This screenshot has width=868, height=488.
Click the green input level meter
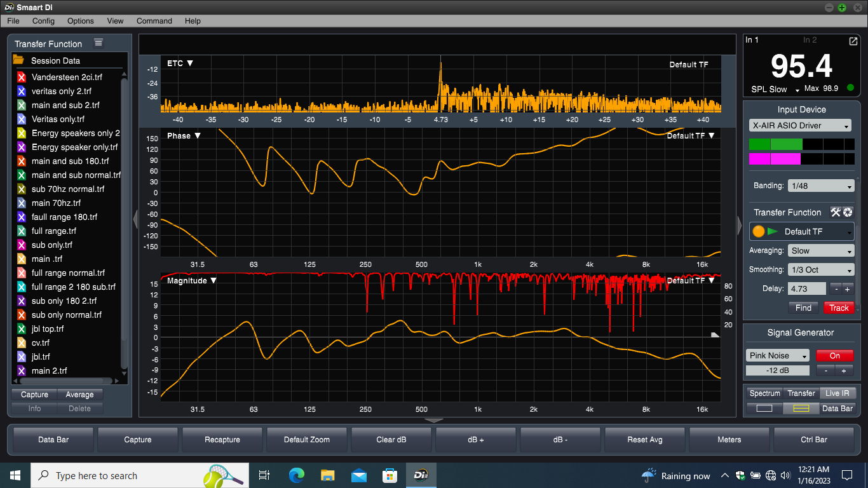tap(801, 144)
